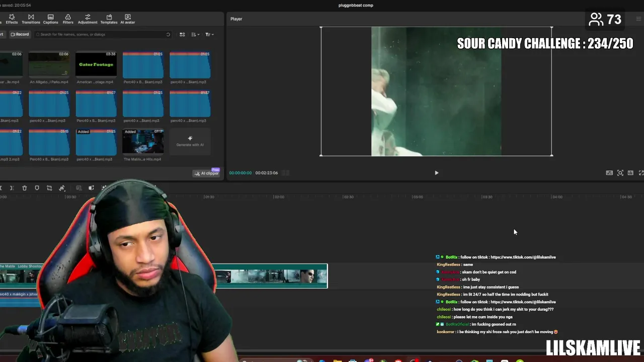644x362 pixels.
Task: Click the current timecode 00:00:00:00
Action: (x=240, y=173)
